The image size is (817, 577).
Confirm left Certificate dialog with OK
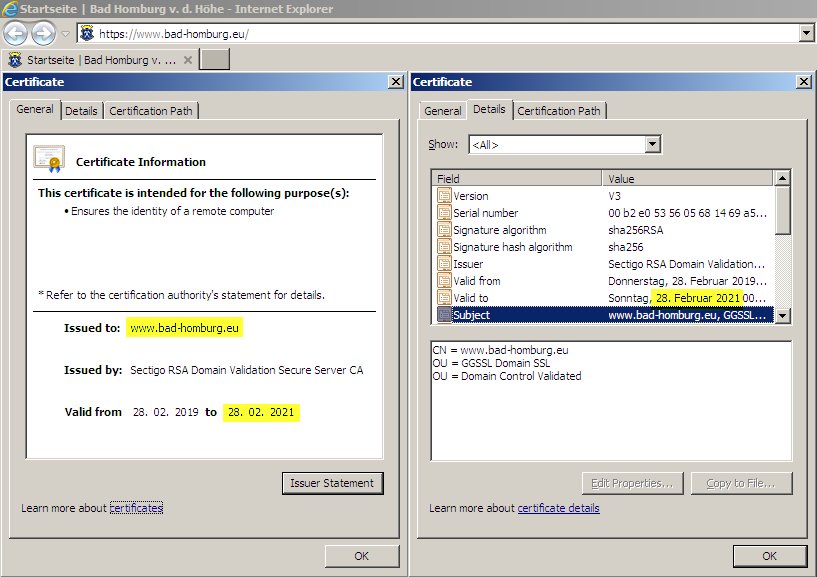362,556
